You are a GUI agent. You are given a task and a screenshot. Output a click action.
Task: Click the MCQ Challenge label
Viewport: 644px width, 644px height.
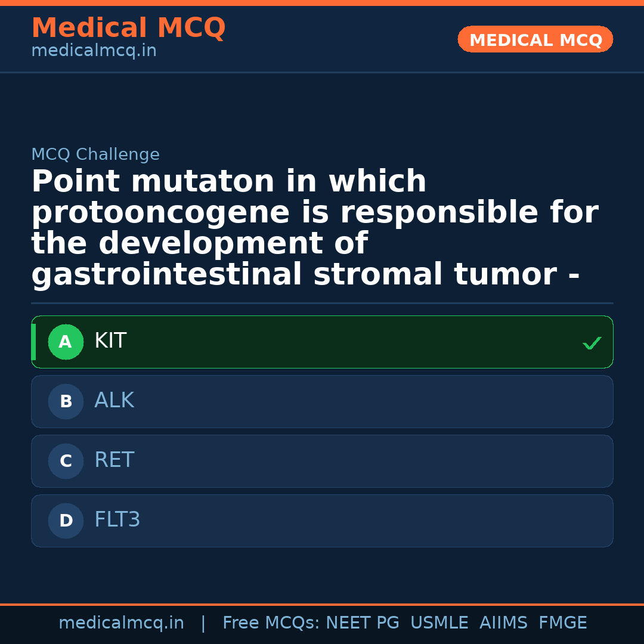click(95, 155)
